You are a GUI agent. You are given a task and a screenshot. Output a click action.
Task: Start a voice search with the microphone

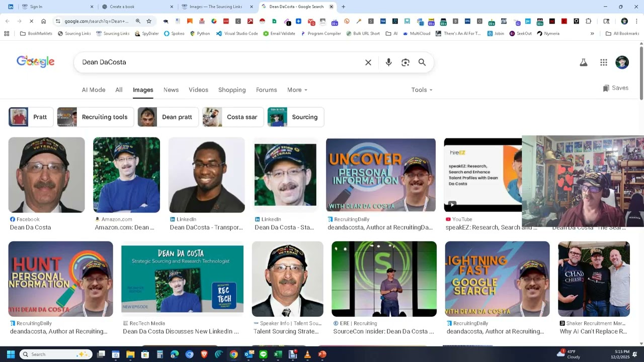click(x=388, y=62)
